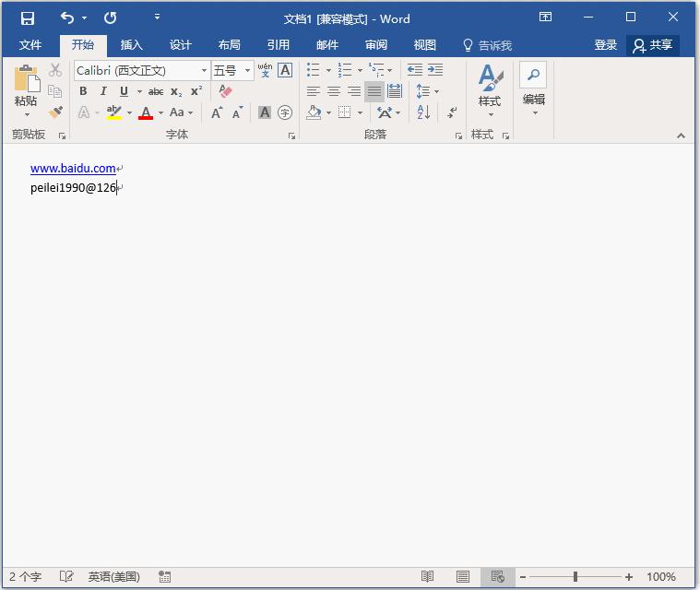Click the character border A icon

point(285,70)
